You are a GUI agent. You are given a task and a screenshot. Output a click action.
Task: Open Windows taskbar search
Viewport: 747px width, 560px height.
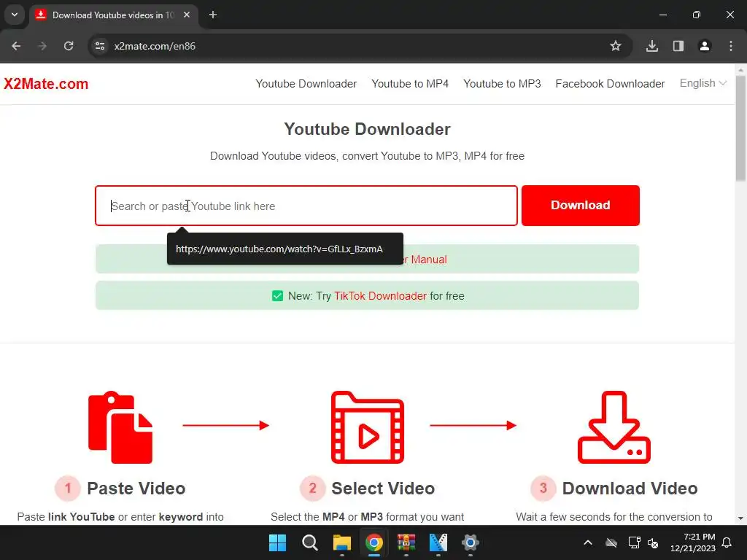(309, 542)
